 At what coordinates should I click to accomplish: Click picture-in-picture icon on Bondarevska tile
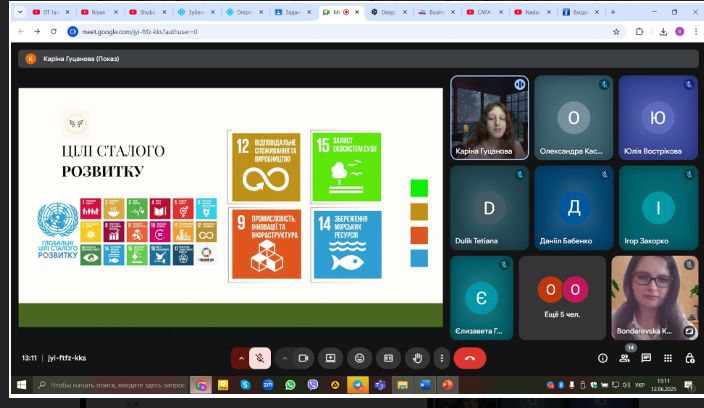pyautogui.click(x=689, y=331)
